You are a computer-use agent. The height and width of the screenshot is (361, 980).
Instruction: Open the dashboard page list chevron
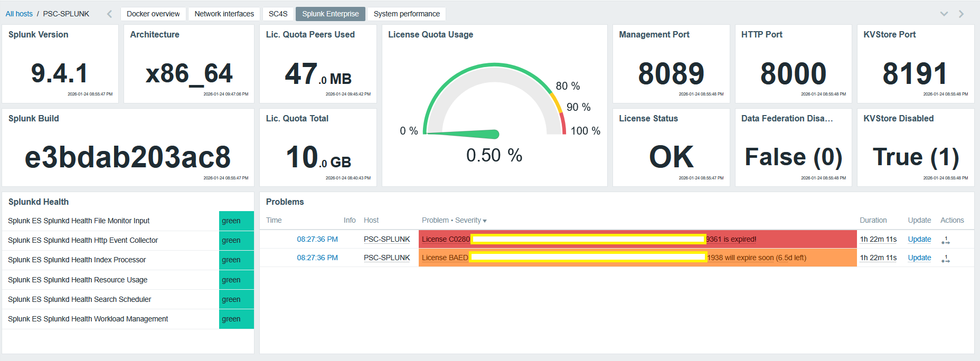click(x=944, y=14)
